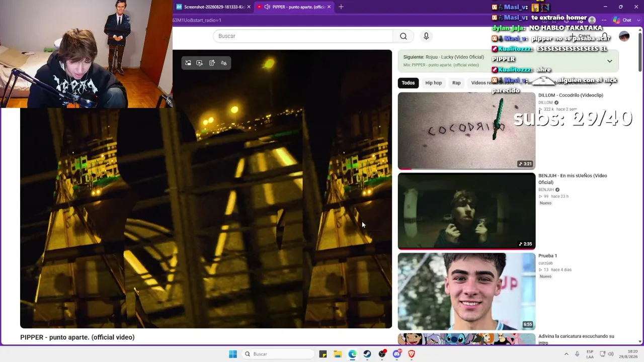Image resolution: width=644 pixels, height=362 pixels.
Task: Open the DILLOM Cocodrilo video thumbnail
Action: click(466, 131)
